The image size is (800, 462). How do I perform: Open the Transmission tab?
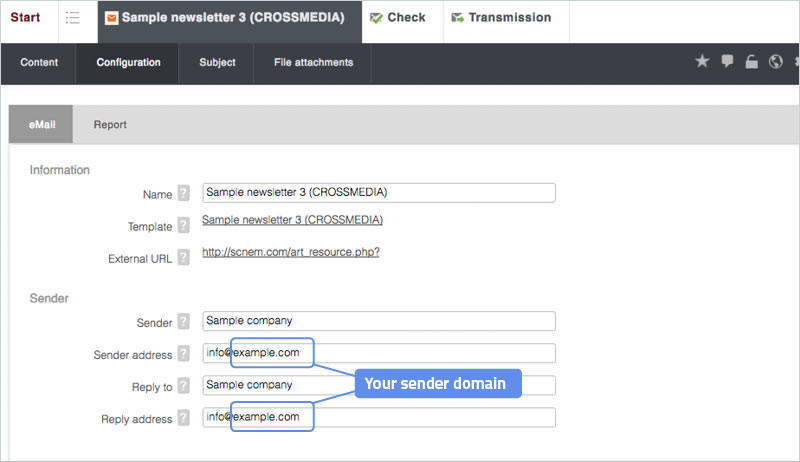pos(500,18)
